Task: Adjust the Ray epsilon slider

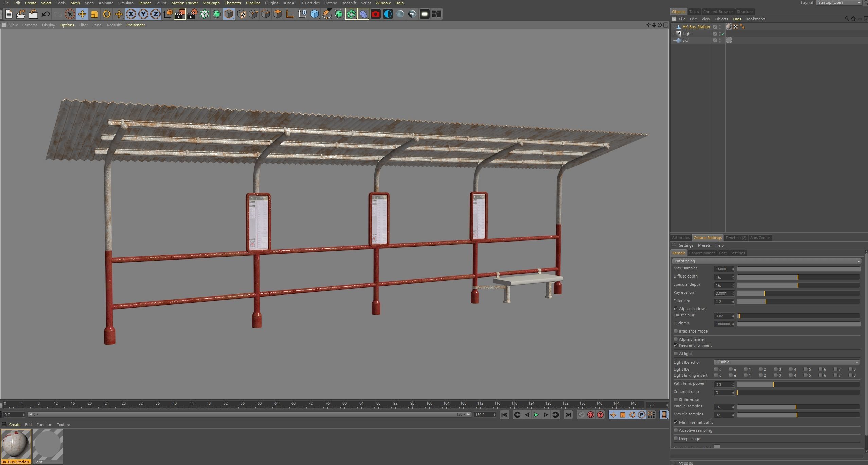Action: [x=798, y=293]
